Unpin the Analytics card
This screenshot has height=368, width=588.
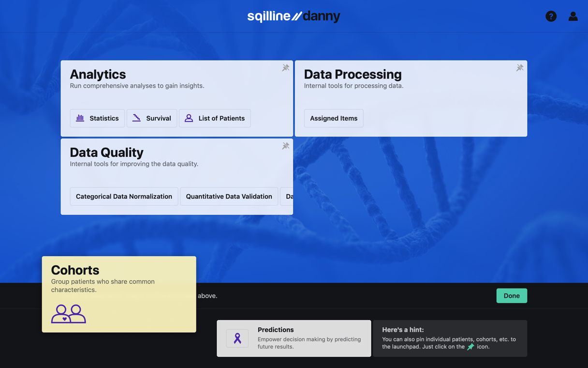coord(285,68)
